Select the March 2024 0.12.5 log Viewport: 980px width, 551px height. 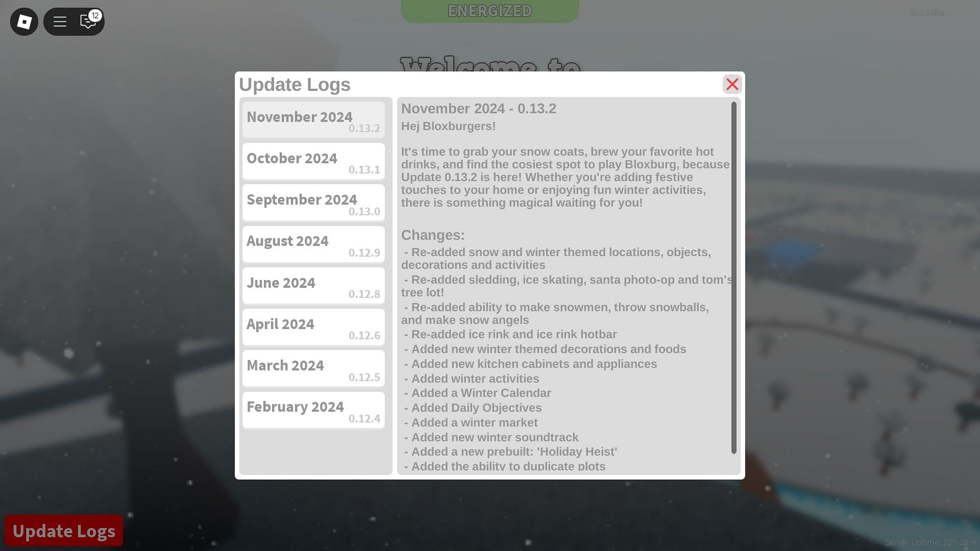point(313,368)
